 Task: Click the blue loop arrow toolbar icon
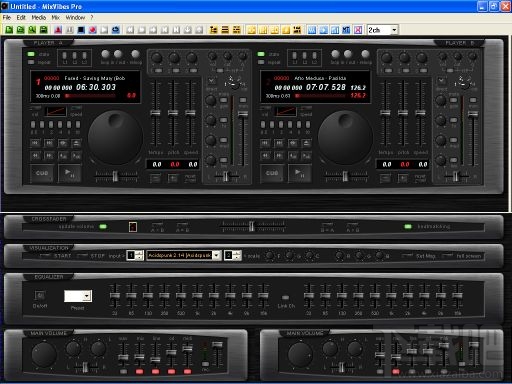pos(116,30)
